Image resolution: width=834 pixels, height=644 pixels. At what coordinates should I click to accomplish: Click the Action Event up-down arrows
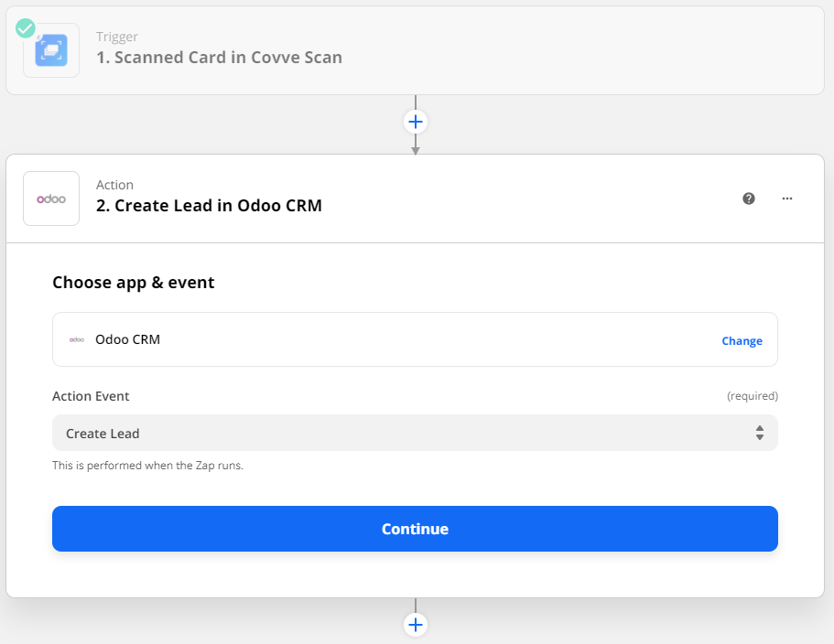(x=760, y=433)
